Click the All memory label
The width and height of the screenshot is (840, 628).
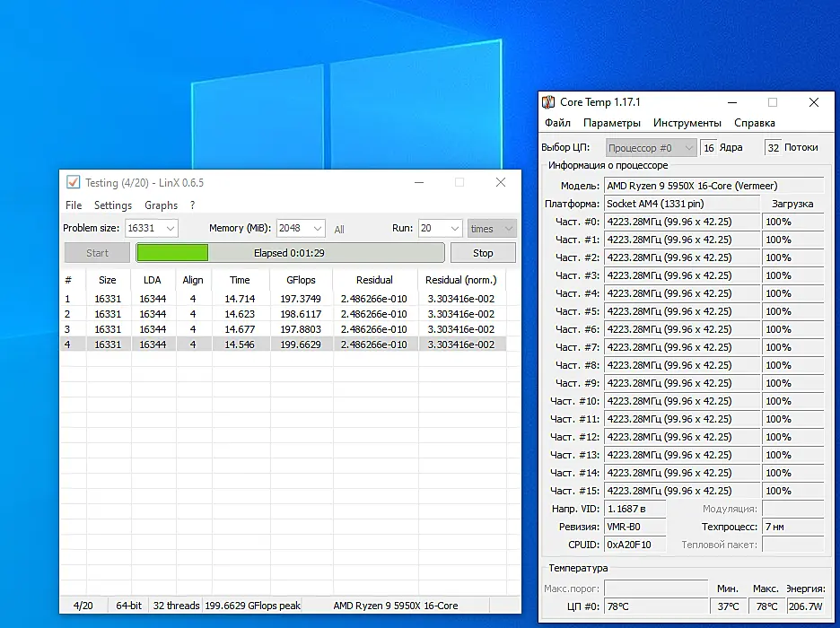(339, 229)
